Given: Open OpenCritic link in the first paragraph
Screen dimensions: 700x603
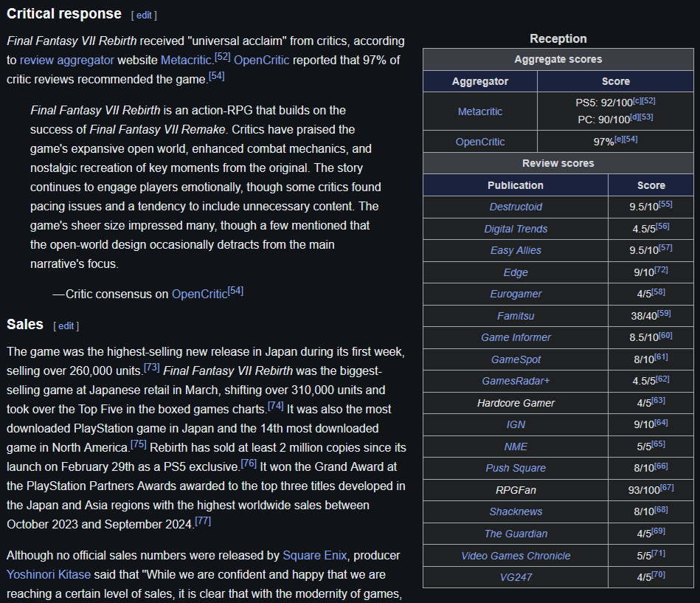Looking at the screenshot, I should click(262, 60).
